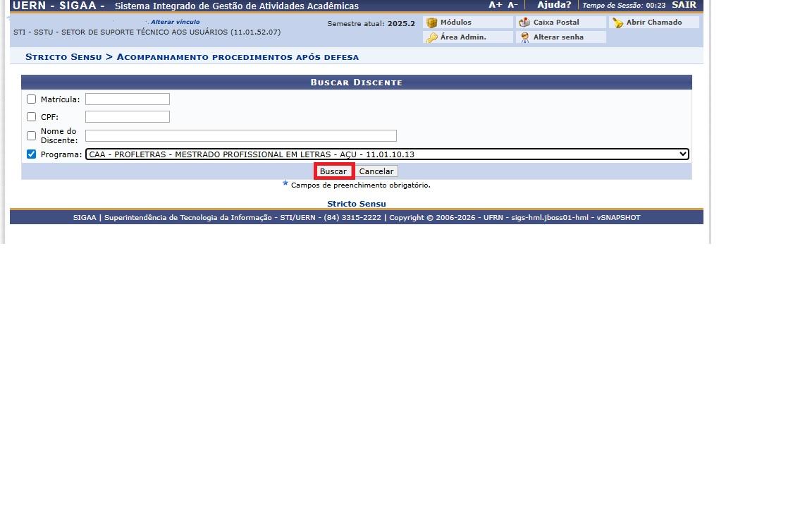This screenshot has width=812, height=514.
Task: Check the Nome do Discente checkbox
Action: point(31,135)
